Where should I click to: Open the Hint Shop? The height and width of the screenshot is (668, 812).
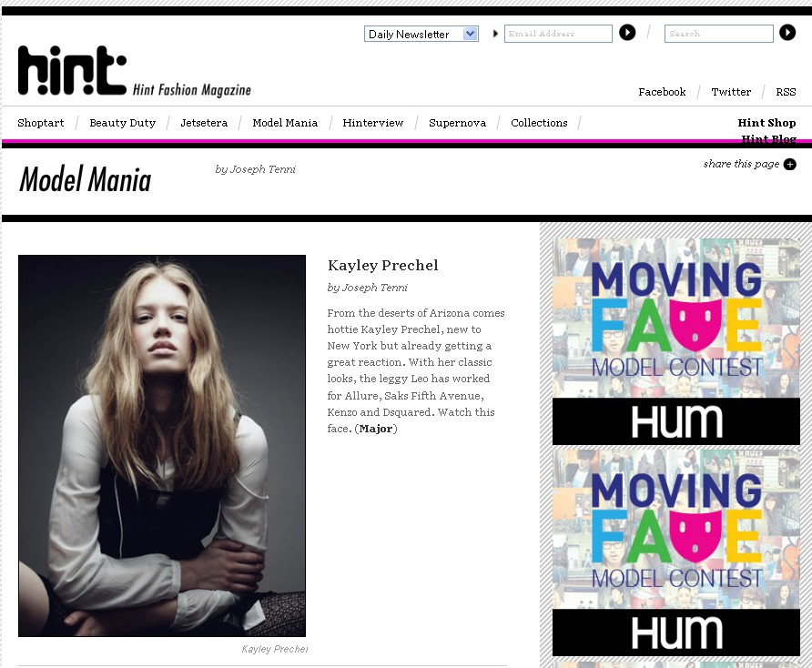point(766,122)
